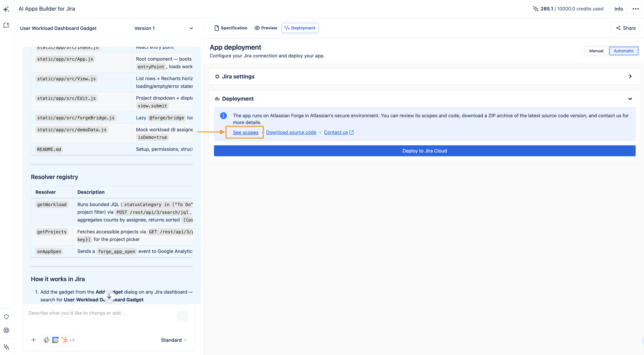
Task: Open the Version 1 dropdown
Action: [164, 28]
